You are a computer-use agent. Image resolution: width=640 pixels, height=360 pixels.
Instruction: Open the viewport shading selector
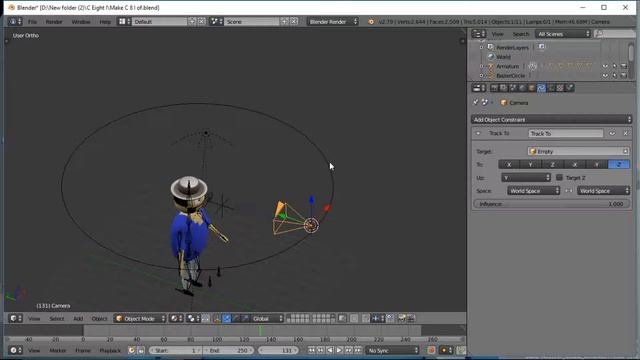(176, 318)
